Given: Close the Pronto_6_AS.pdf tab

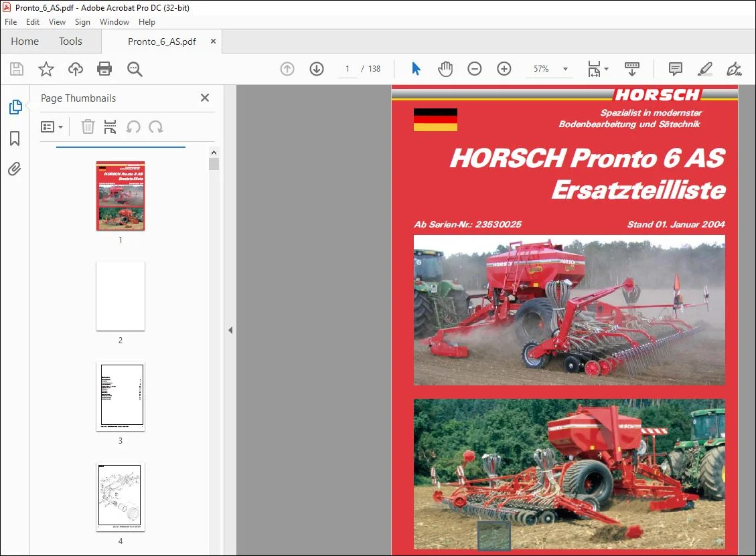Looking at the screenshot, I should click(213, 41).
